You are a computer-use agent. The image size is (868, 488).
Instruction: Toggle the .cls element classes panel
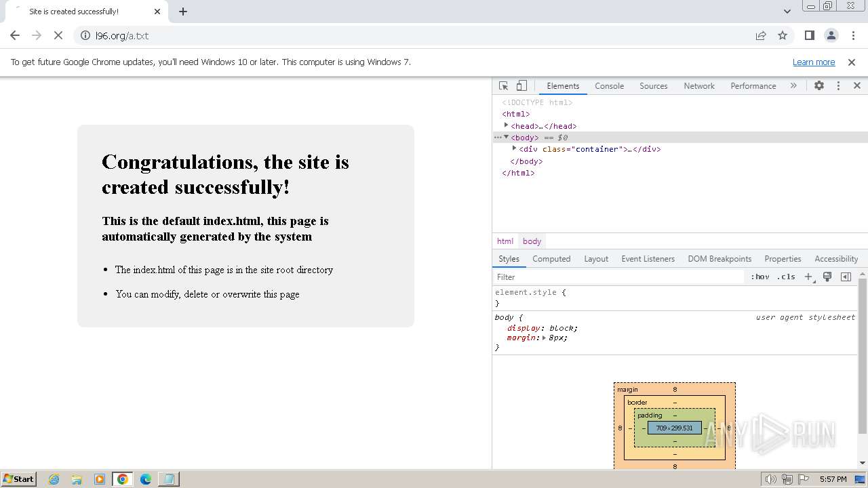786,277
